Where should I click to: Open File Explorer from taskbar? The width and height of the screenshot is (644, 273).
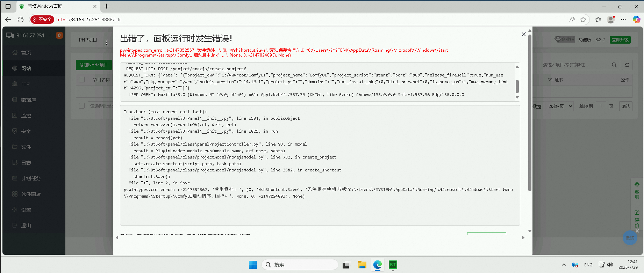tap(362, 265)
